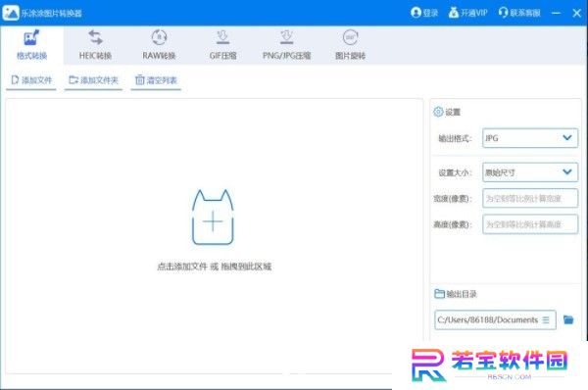The width and height of the screenshot is (588, 390).
Task: Click the folder icon in 添加文件夹
Action: (x=73, y=80)
